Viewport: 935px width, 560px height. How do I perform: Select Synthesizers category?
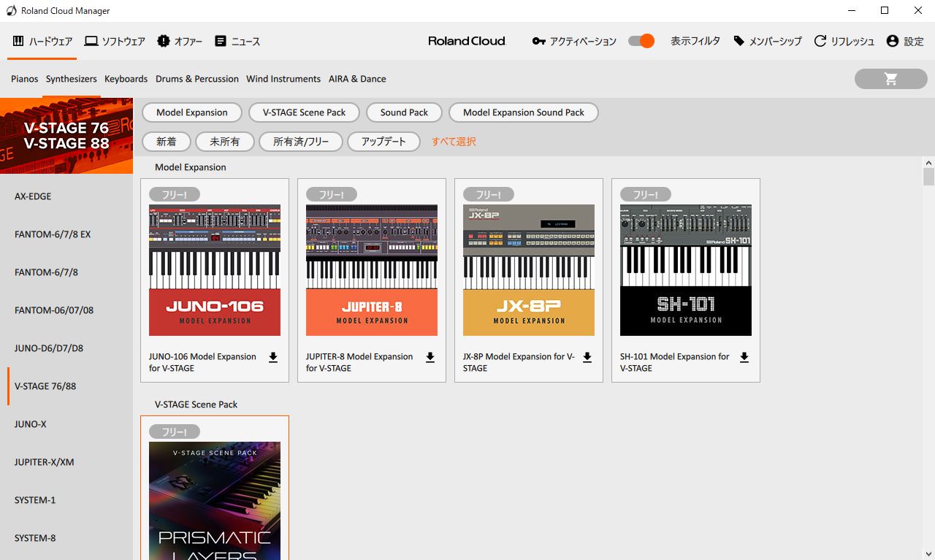pyautogui.click(x=72, y=79)
